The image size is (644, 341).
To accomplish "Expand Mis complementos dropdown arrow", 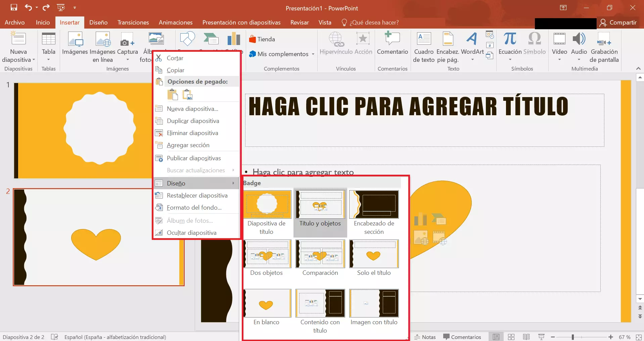I will pyautogui.click(x=313, y=54).
